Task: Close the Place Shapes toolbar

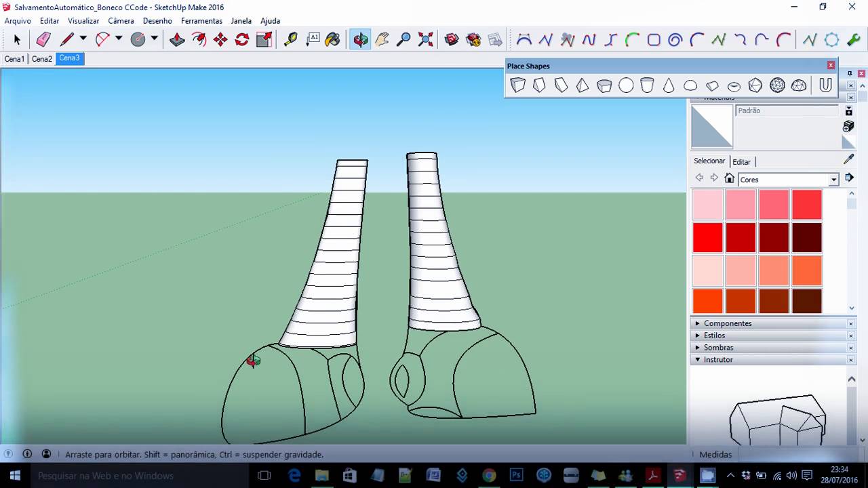Action: coord(831,66)
